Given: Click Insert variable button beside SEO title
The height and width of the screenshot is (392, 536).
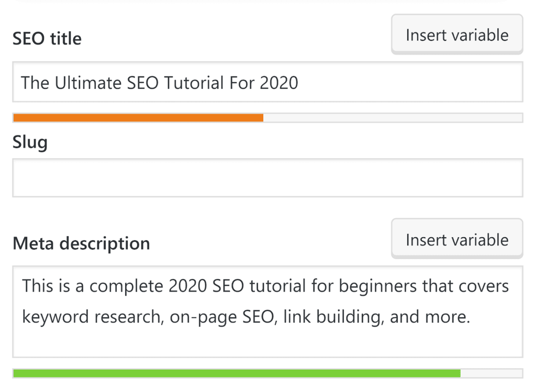Looking at the screenshot, I should click(457, 35).
